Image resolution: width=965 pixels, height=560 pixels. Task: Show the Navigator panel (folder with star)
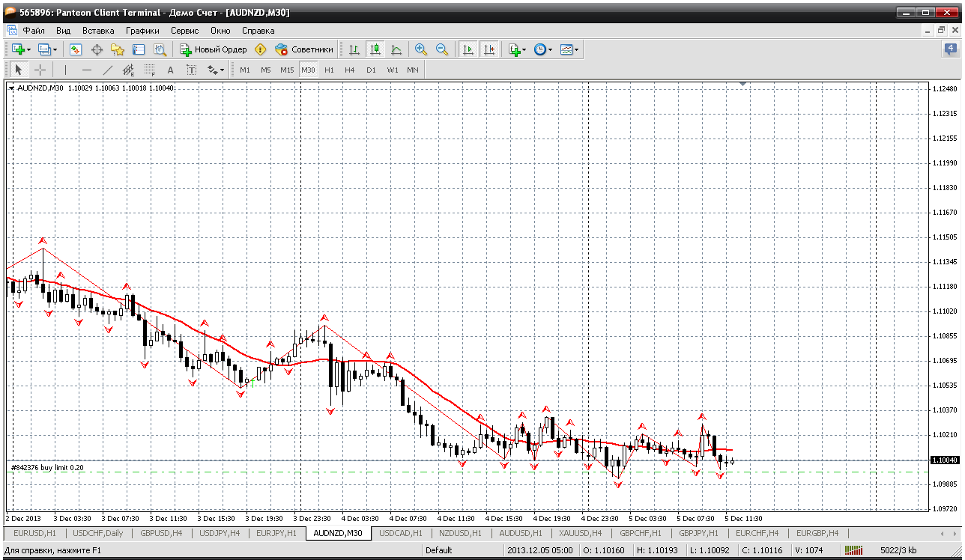[118, 49]
